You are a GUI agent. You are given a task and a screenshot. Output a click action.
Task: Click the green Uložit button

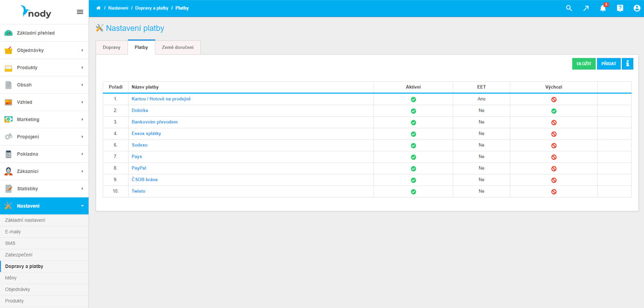pos(584,64)
